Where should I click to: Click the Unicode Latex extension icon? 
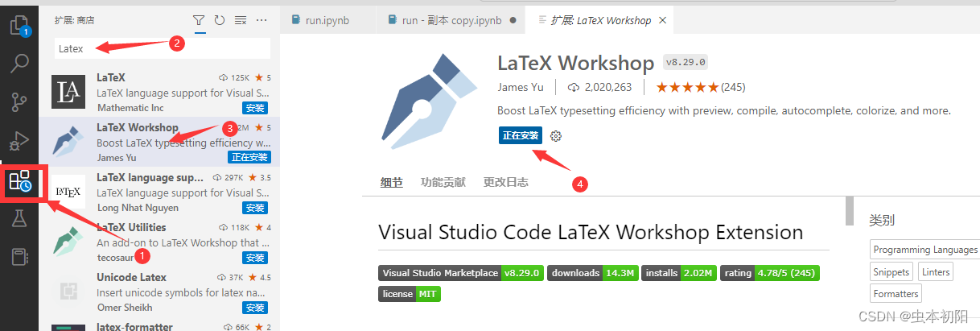68,291
